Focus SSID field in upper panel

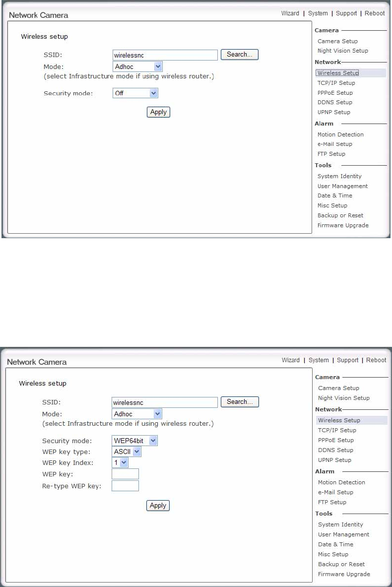165,55
